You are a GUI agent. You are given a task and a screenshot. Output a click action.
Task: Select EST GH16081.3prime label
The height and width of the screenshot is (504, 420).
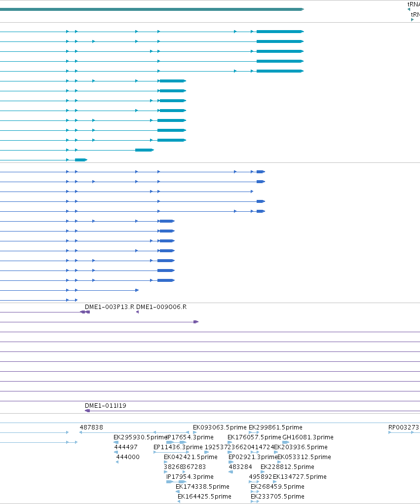pos(308,437)
